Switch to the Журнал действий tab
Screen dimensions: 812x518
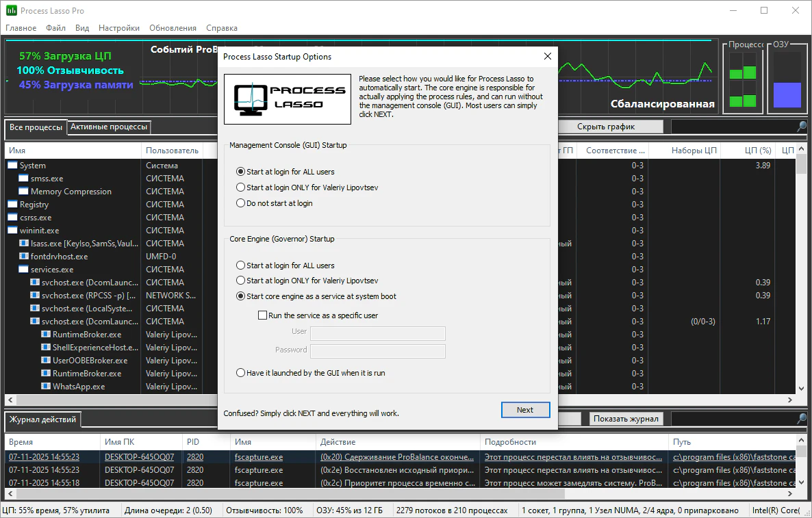(42, 419)
